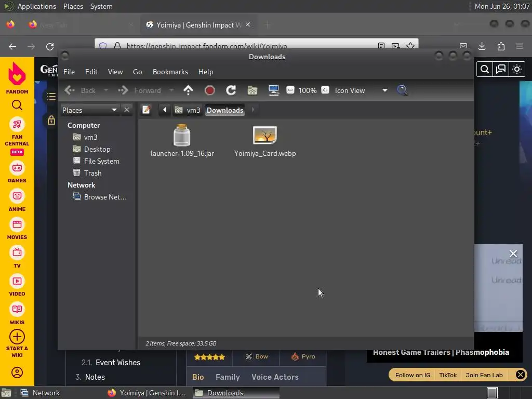Open the Help menu
Image resolution: width=532 pixels, height=399 pixels.
coord(206,72)
